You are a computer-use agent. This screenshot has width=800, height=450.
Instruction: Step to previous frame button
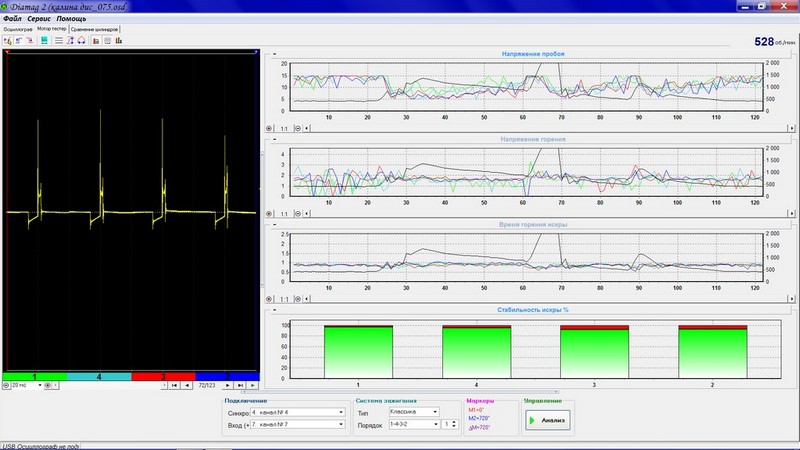(187, 386)
